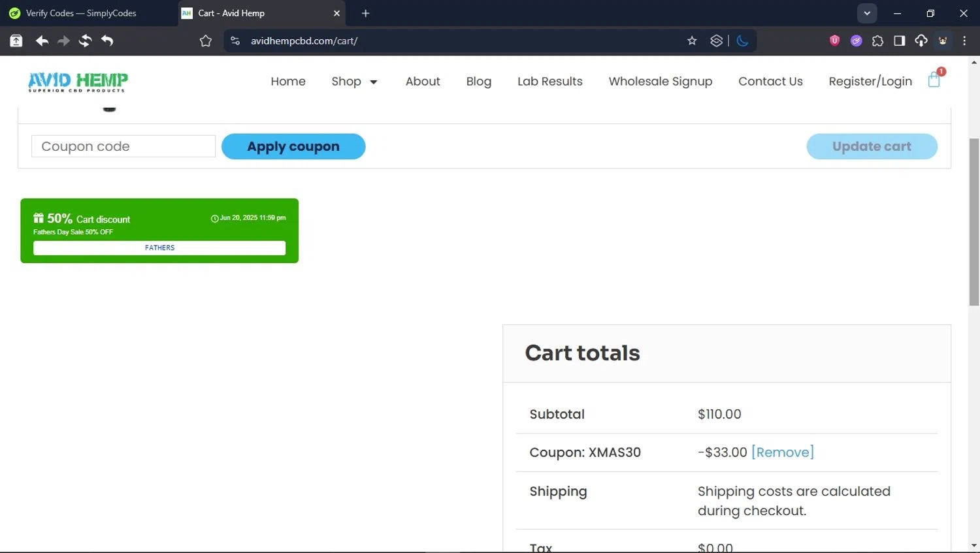Open Wholesale Signup page
Viewport: 980px width, 553px height.
coord(661,81)
